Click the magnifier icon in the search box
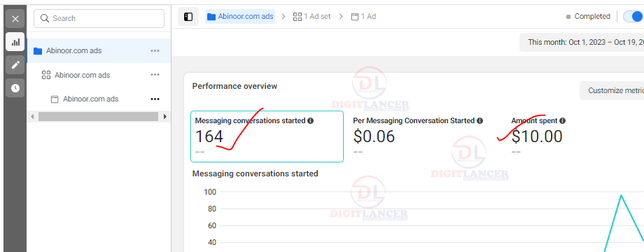This screenshot has width=644, height=252. pos(44,18)
